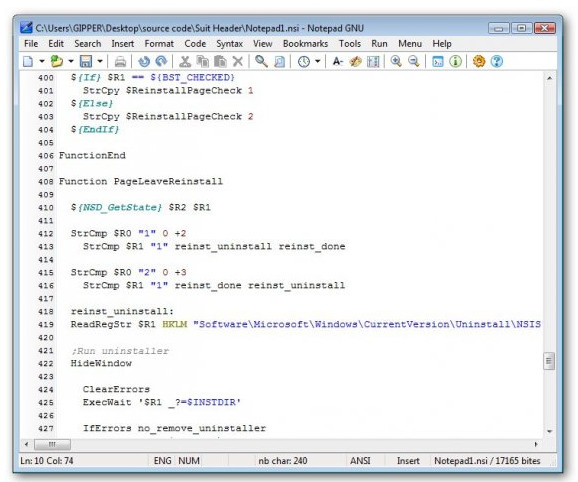Click the Settings gear icon
The height and width of the screenshot is (482, 578).
tap(479, 61)
